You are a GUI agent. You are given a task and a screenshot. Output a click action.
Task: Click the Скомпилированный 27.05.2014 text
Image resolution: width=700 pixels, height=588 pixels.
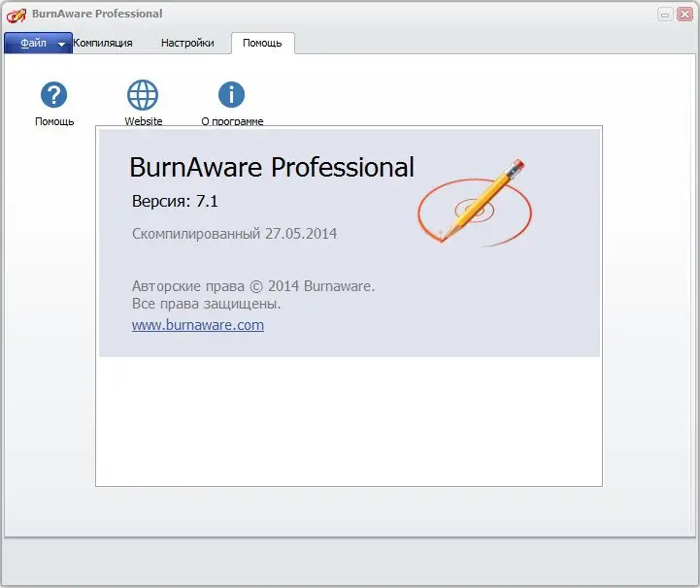[x=234, y=233]
